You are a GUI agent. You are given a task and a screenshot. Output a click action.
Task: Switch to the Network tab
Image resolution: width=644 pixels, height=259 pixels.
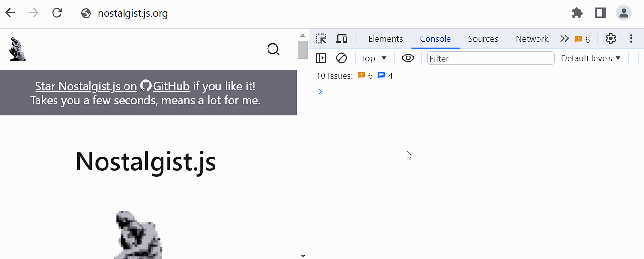[532, 39]
